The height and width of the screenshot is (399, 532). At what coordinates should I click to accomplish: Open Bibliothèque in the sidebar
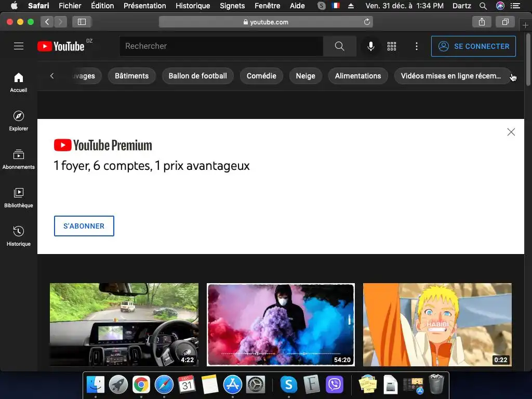[19, 197]
